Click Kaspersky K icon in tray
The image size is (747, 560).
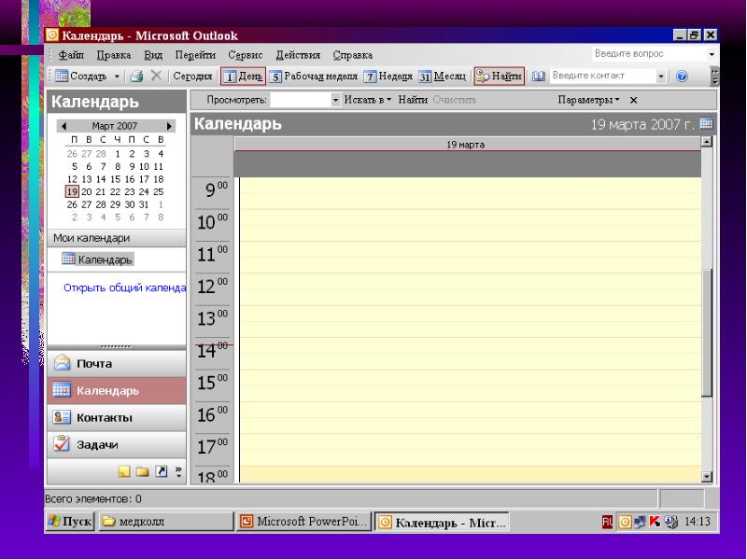pos(655,522)
